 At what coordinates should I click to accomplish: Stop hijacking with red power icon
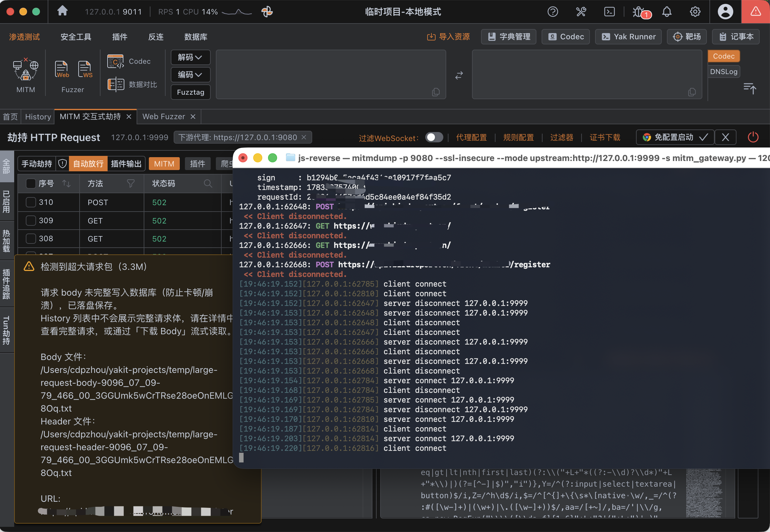pyautogui.click(x=753, y=137)
